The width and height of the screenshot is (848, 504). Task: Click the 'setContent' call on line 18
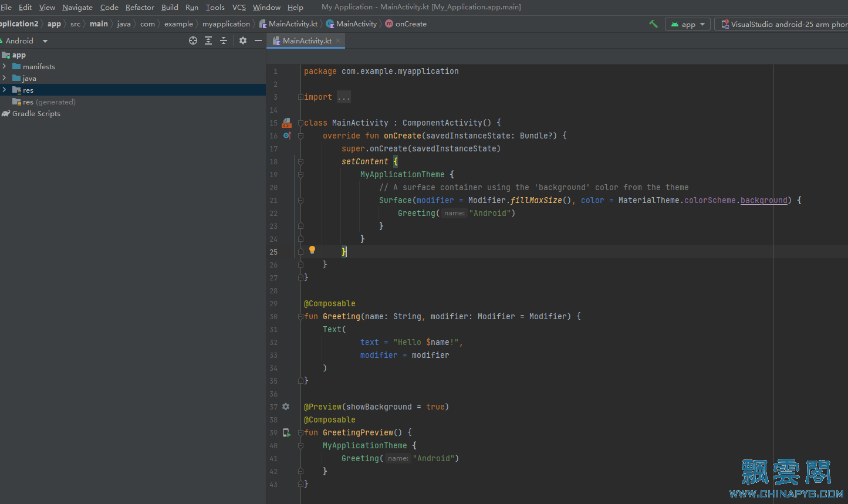[365, 161]
